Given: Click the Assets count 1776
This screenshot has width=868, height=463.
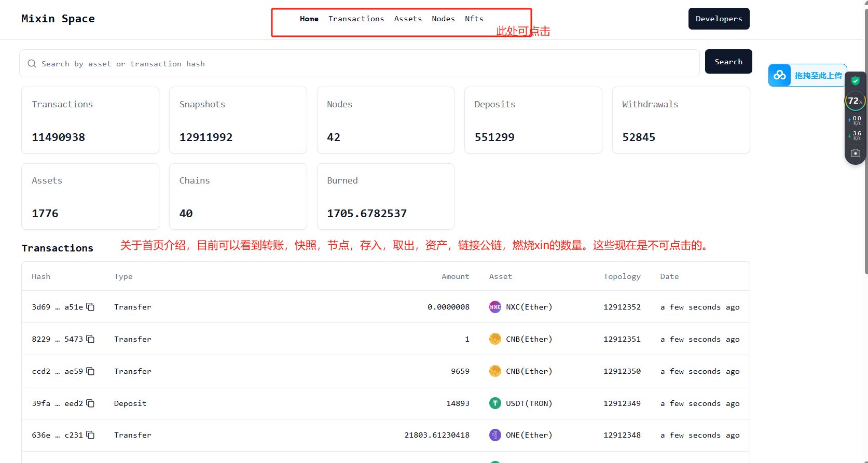Looking at the screenshot, I should tap(45, 214).
